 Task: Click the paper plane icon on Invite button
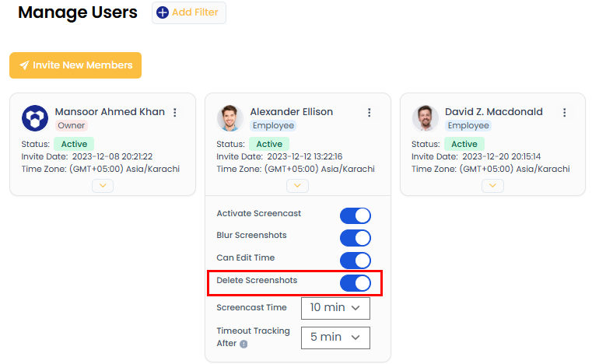tap(24, 66)
